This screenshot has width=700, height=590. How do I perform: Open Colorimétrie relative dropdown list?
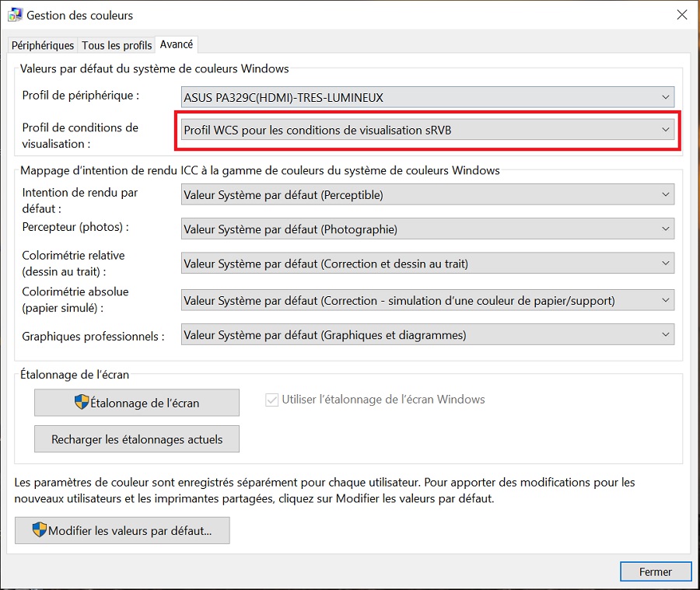pyautogui.click(x=427, y=264)
